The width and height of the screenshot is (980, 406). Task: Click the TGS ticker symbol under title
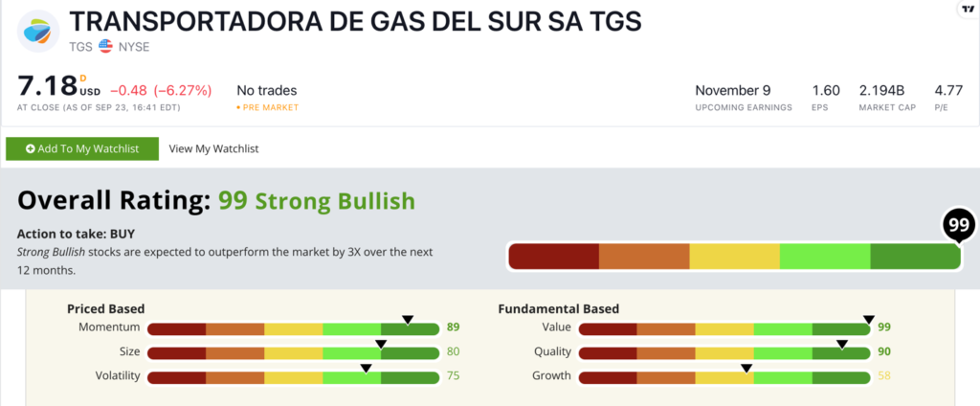pos(80,46)
